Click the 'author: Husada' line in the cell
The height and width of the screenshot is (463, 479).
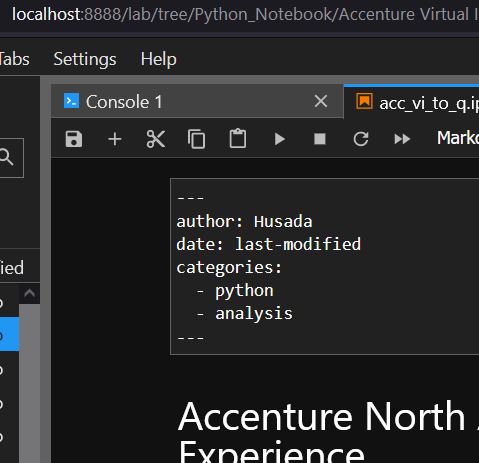[x=244, y=221]
